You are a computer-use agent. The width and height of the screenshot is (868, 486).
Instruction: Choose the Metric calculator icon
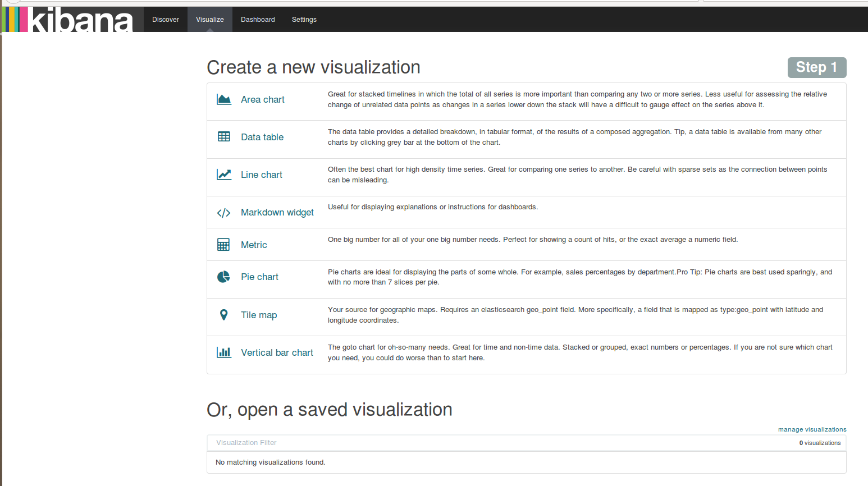coord(223,245)
